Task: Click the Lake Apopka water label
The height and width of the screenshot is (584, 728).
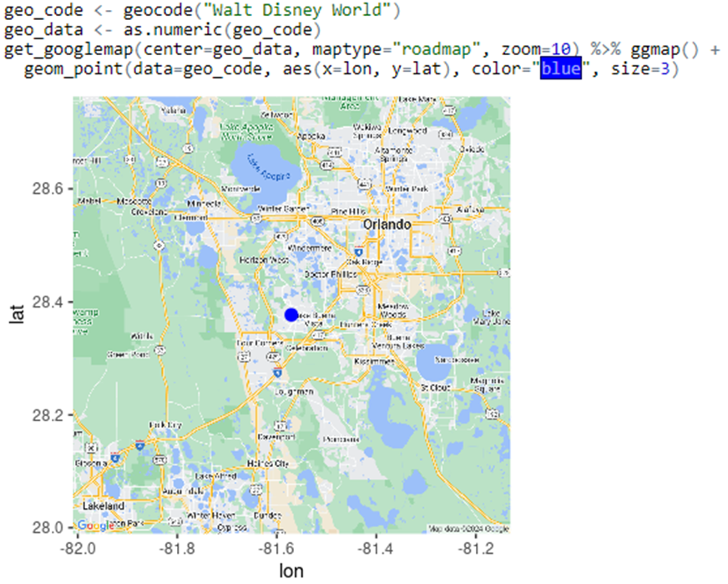Action: click(x=267, y=169)
